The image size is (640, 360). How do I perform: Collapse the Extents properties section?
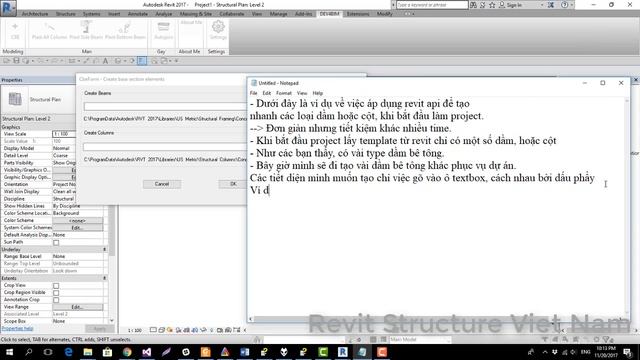(x=104, y=278)
